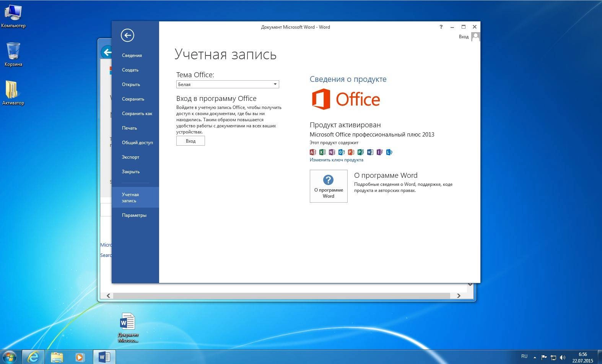The image size is (602, 364).
Task: Click the Office logo under Сведения о продукте
Action: (x=346, y=99)
